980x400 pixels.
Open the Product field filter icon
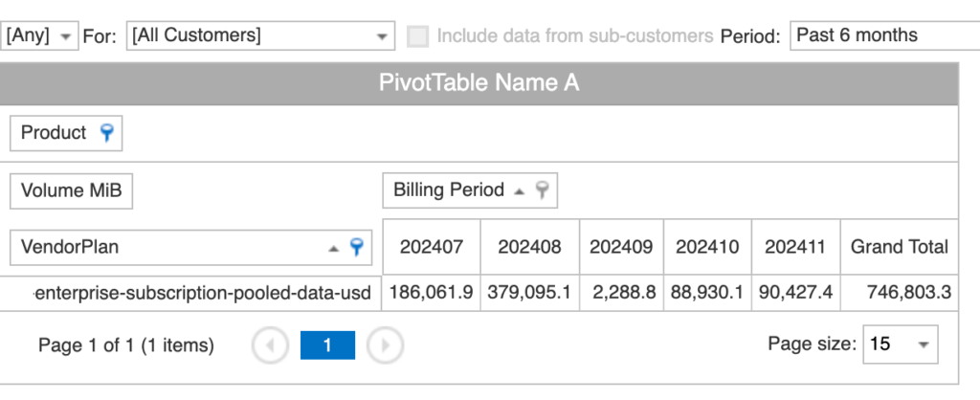pos(106,134)
